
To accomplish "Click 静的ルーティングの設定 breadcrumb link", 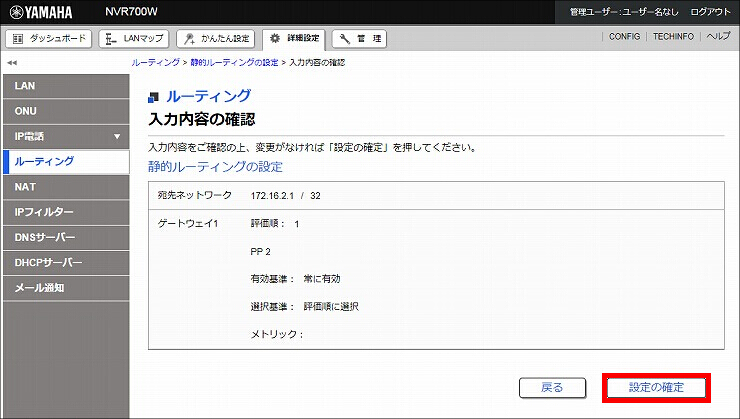I will click(235, 63).
